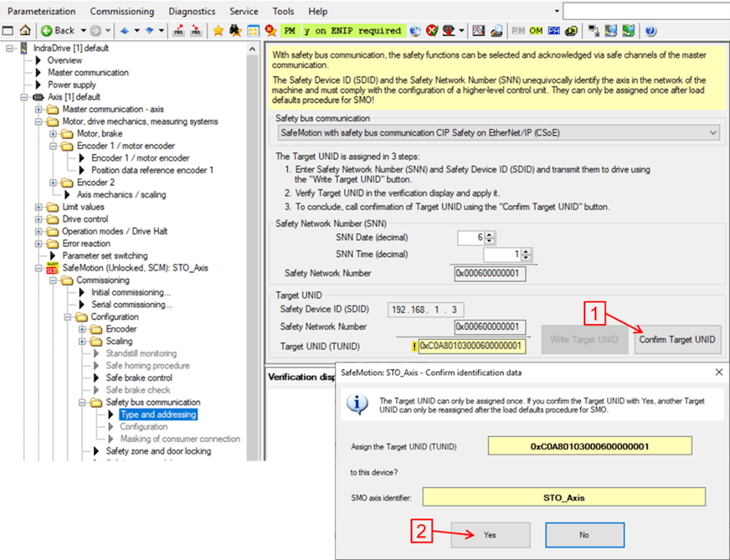Click the Target UNID hex value field
The width and height of the screenshot is (730, 560).
(472, 346)
